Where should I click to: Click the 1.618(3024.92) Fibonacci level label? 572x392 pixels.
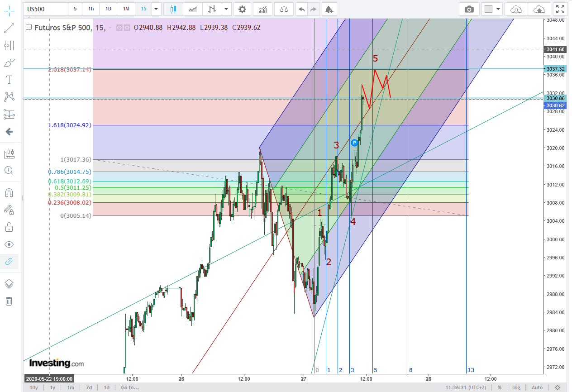(x=70, y=125)
